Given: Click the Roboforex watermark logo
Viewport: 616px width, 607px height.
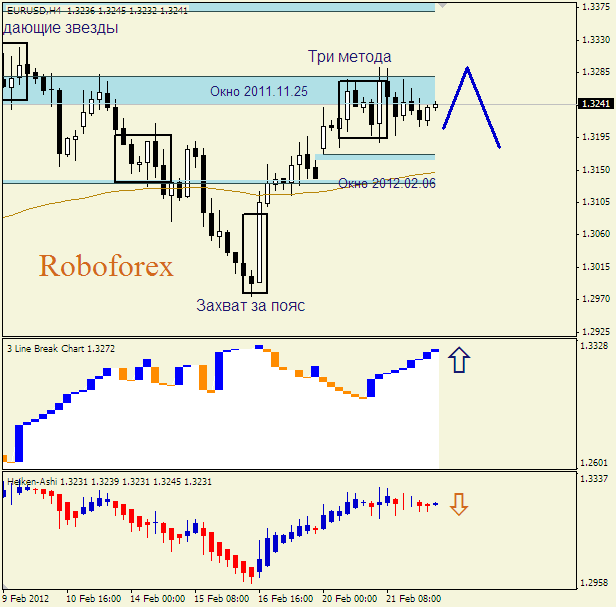Looking at the screenshot, I should pyautogui.click(x=106, y=266).
